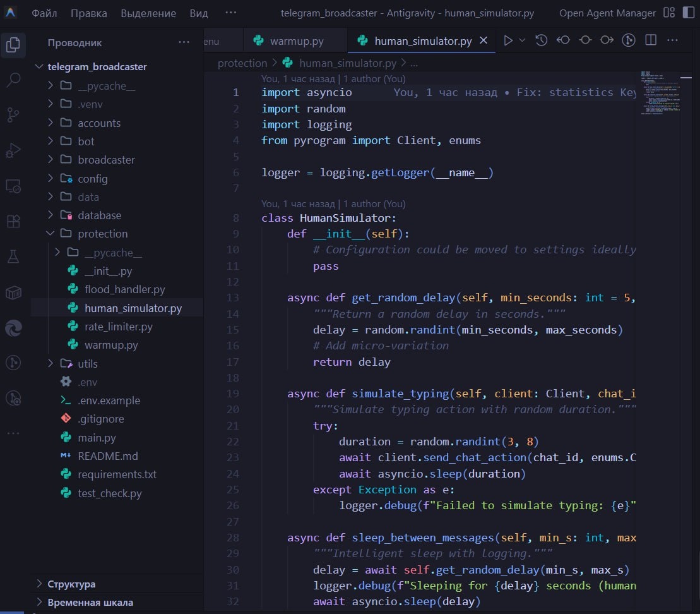Screen dimensions: 700x614
Task: Open __init__.py in protection folder
Action: 108,271
